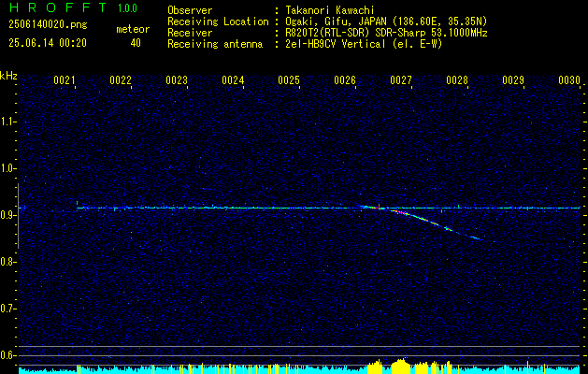
Task: Click the 0030 time axis marker
Action: pyautogui.click(x=569, y=79)
